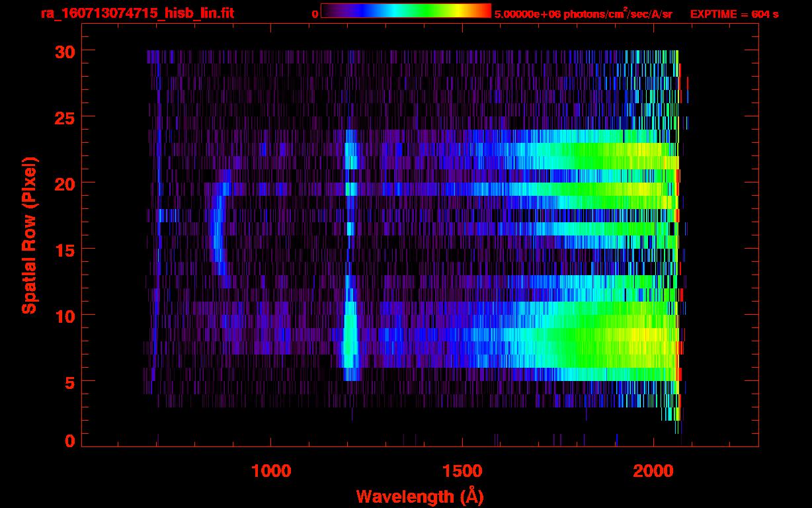This screenshot has width=812, height=508.
Task: Click the 1000 wavelength tick label
Action: point(272,471)
